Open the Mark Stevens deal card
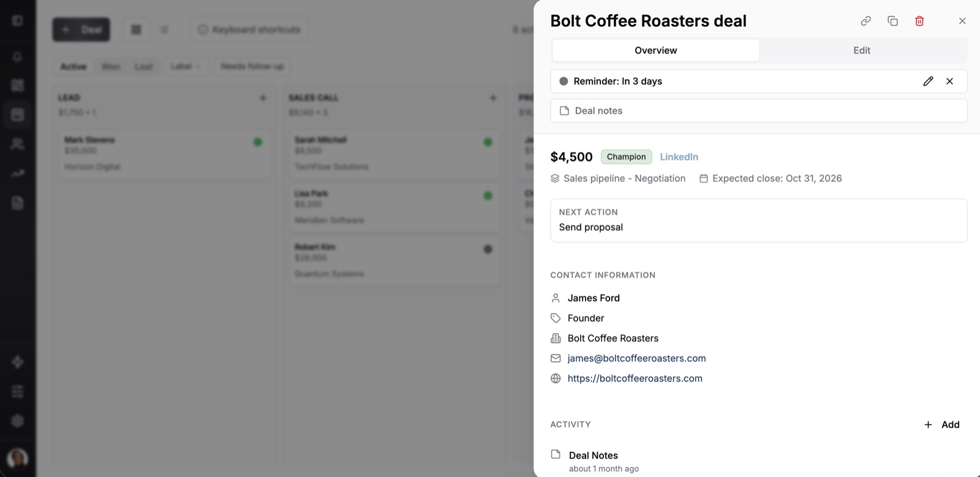This screenshot has height=477, width=980. pyautogui.click(x=164, y=154)
